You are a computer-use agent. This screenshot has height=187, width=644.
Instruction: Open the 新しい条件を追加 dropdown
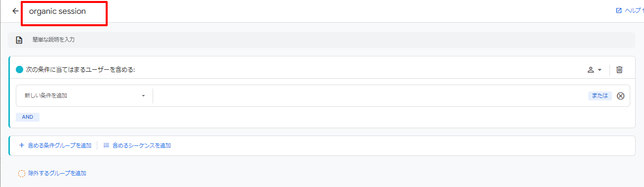[x=85, y=95]
